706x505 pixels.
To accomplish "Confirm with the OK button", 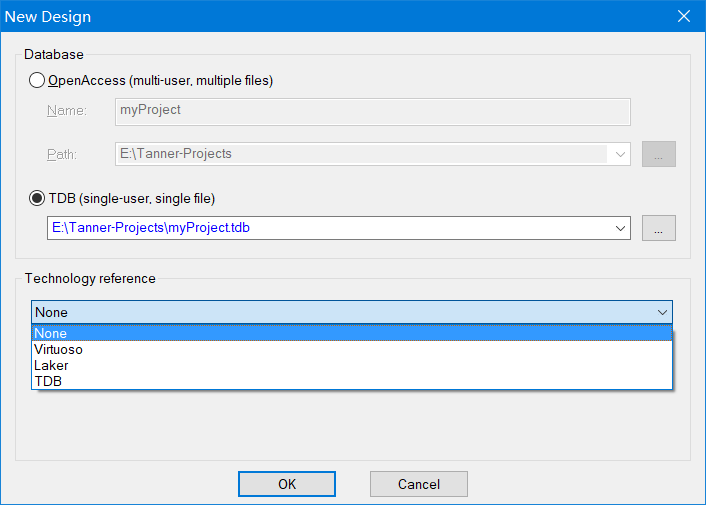I will (x=287, y=484).
